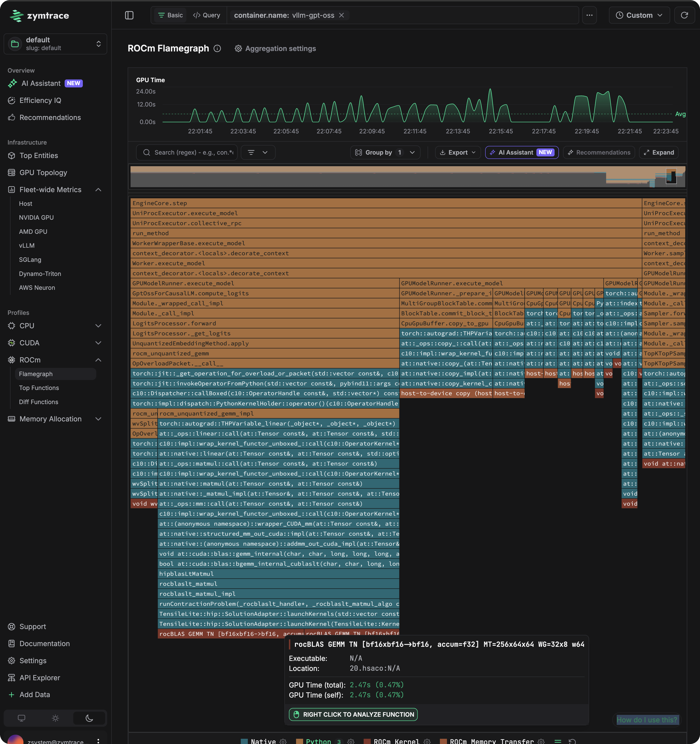Click AI Assistant button in flamegraph toolbar
Image resolution: width=700 pixels, height=744 pixels.
click(x=522, y=152)
